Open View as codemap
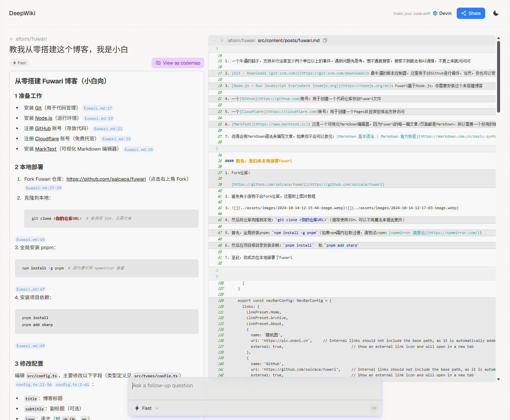510x420 pixels. click(x=178, y=63)
